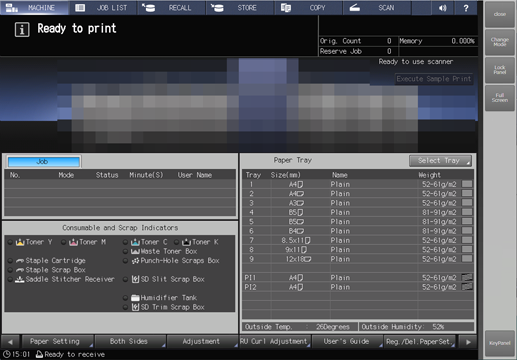Click the Humidifier Tank icon
Screen dimensions: 517x360
(x=135, y=298)
